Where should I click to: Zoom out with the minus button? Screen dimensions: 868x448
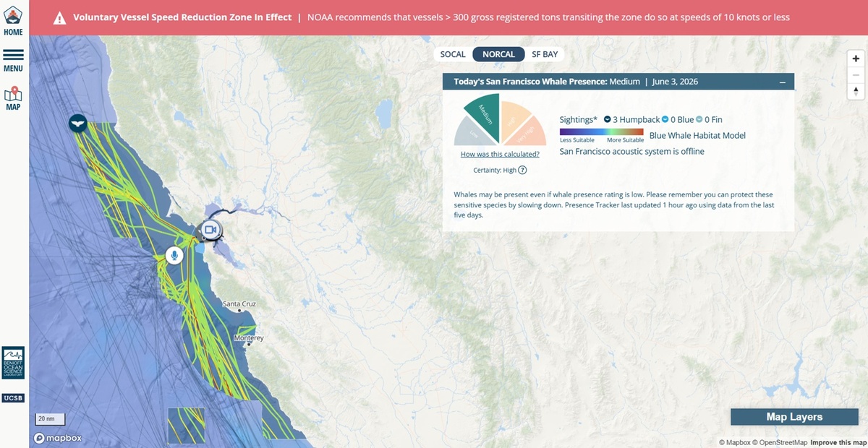click(856, 74)
